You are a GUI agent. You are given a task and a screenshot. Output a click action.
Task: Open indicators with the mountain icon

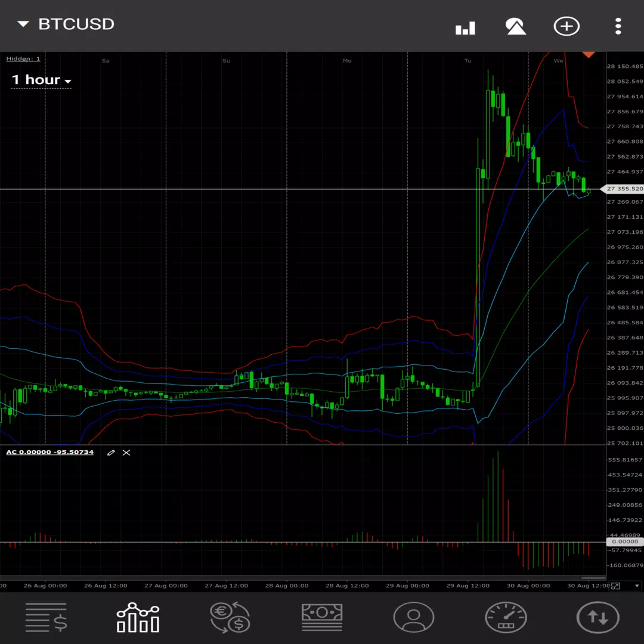click(x=515, y=26)
